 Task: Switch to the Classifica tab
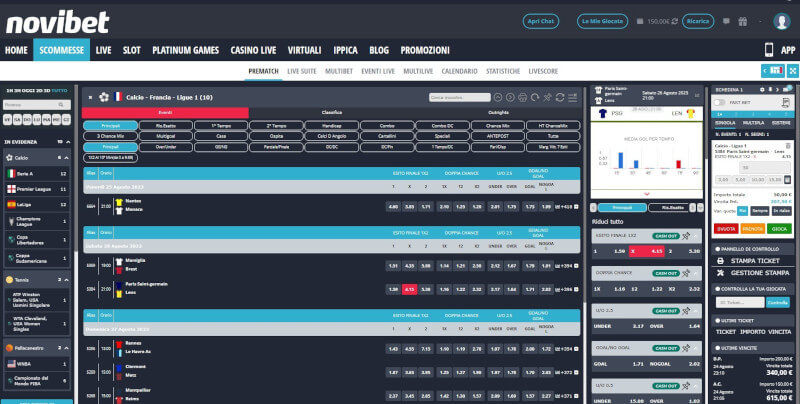click(x=331, y=112)
